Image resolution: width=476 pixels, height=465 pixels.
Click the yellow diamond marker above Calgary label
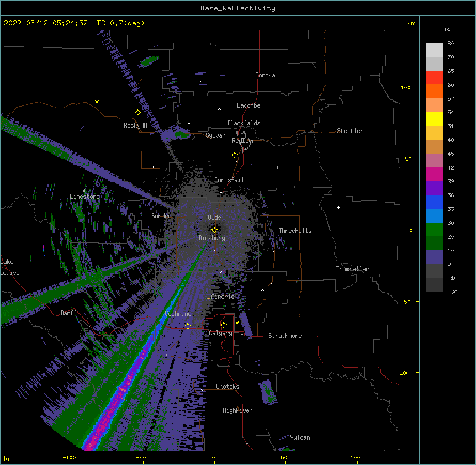click(224, 325)
